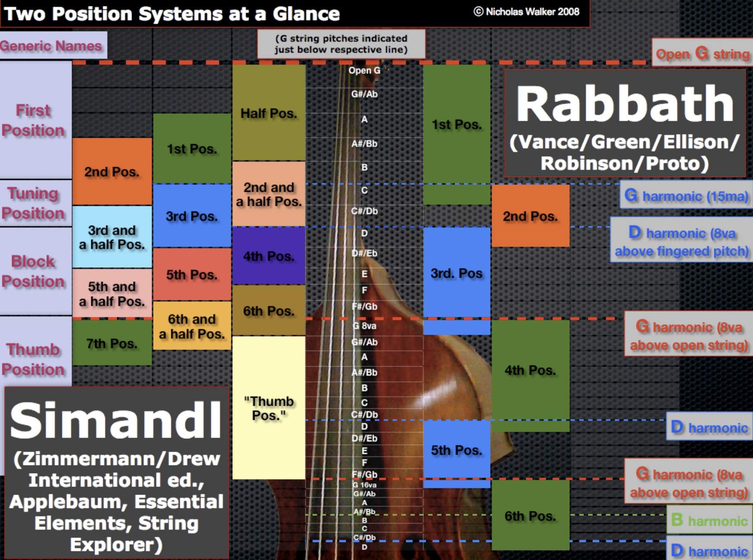Screen dimensions: 753x560
Task: Select "1st Pos." block beside the Rabbath heading
Action: tap(457, 134)
